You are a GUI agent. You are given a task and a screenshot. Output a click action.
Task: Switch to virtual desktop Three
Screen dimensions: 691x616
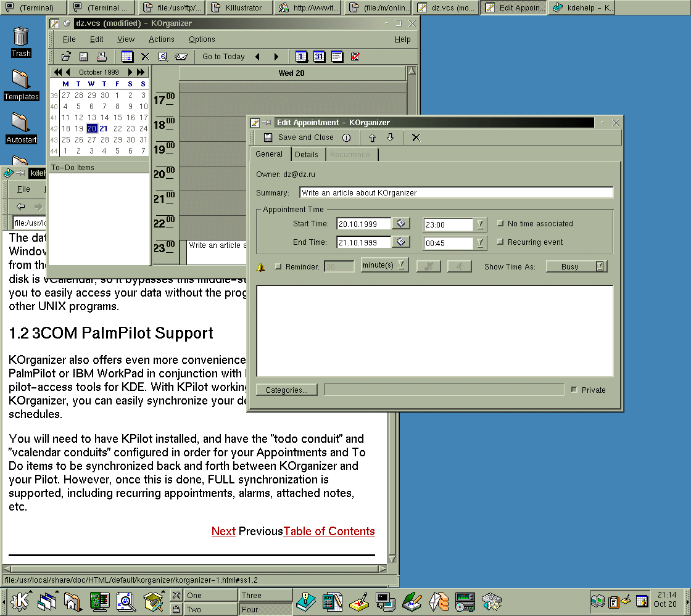click(266, 595)
